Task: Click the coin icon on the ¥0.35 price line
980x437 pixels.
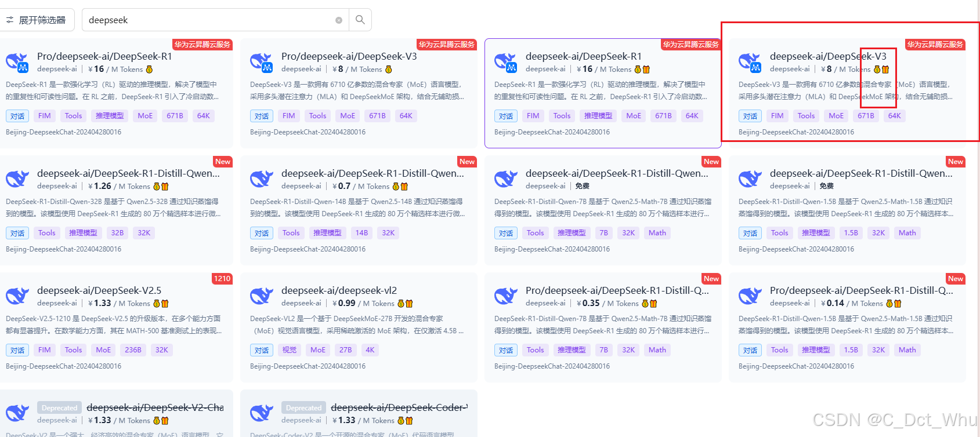Action: (645, 304)
